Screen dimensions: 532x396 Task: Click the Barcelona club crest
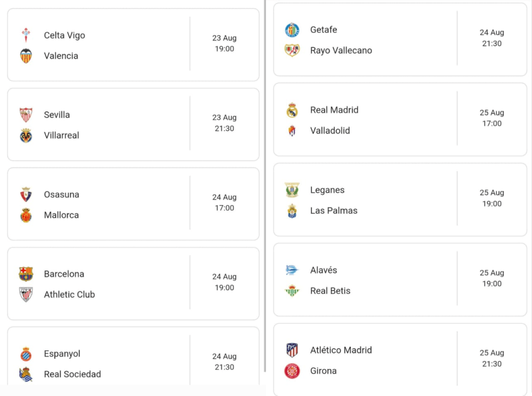pos(26,274)
